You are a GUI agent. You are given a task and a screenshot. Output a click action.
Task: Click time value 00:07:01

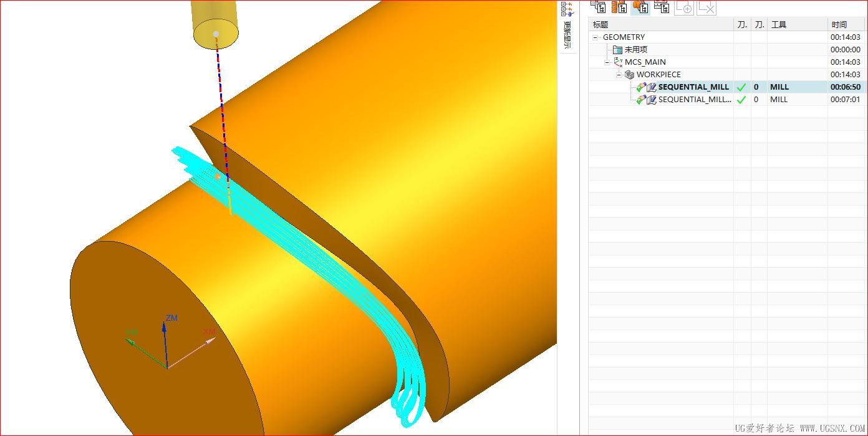click(845, 100)
